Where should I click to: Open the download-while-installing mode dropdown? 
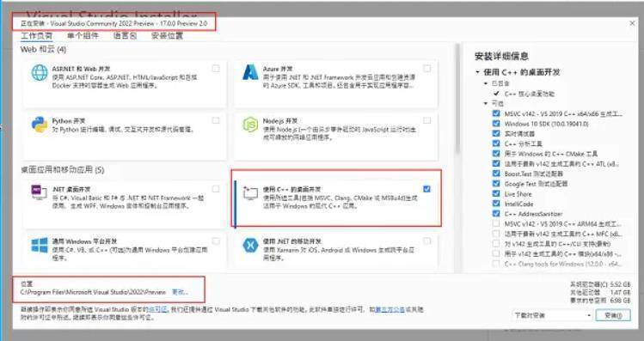pyautogui.click(x=553, y=315)
